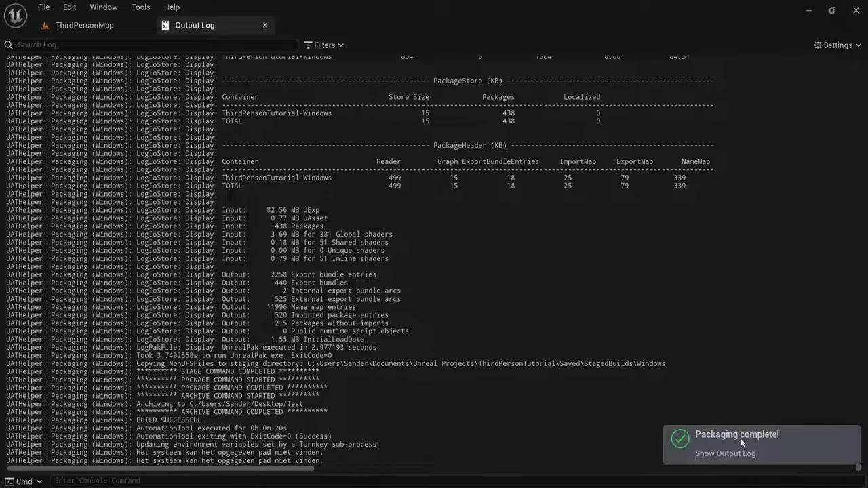The image size is (868, 488).
Task: Click the Show Output Log link
Action: (x=725, y=453)
